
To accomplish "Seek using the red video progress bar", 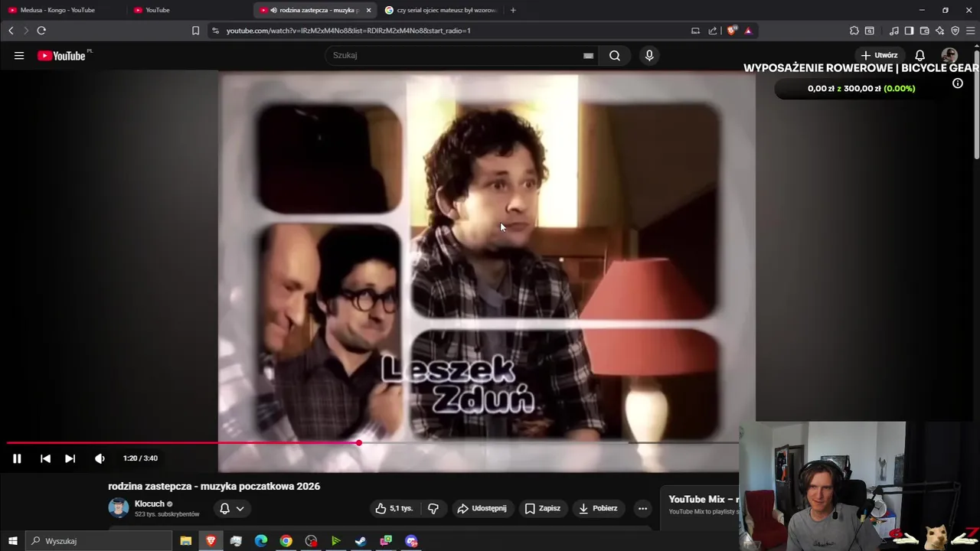I will click(373, 442).
